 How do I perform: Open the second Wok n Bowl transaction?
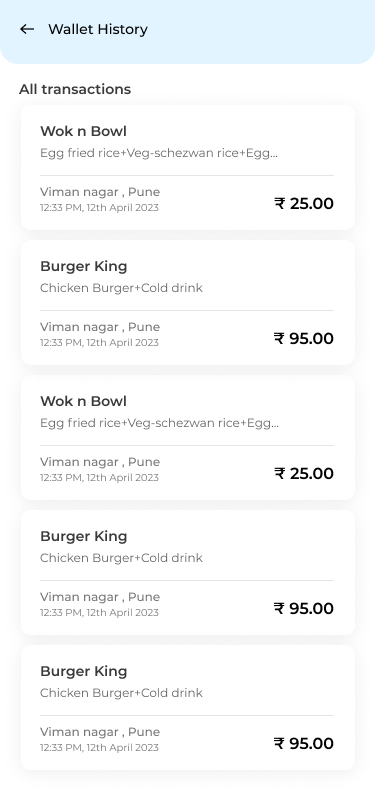pyautogui.click(x=188, y=438)
